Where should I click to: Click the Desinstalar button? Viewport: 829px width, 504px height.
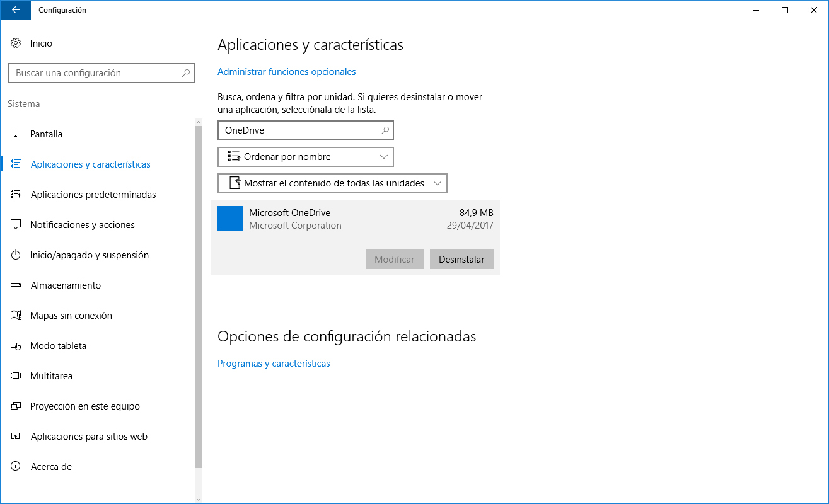(x=461, y=259)
